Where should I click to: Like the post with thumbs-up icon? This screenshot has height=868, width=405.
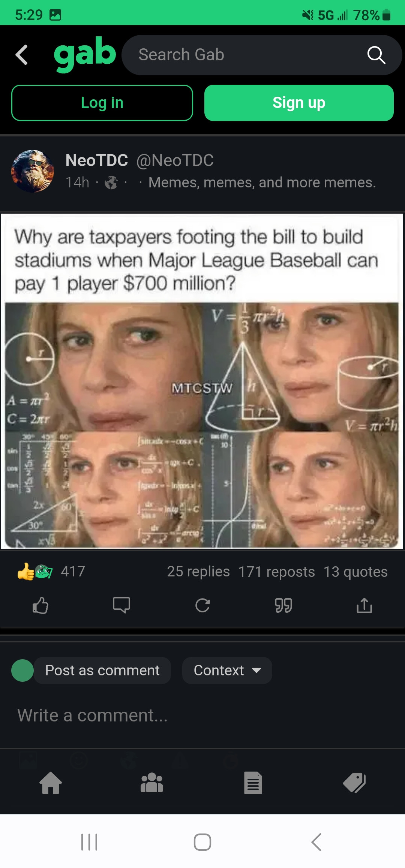[40, 605]
